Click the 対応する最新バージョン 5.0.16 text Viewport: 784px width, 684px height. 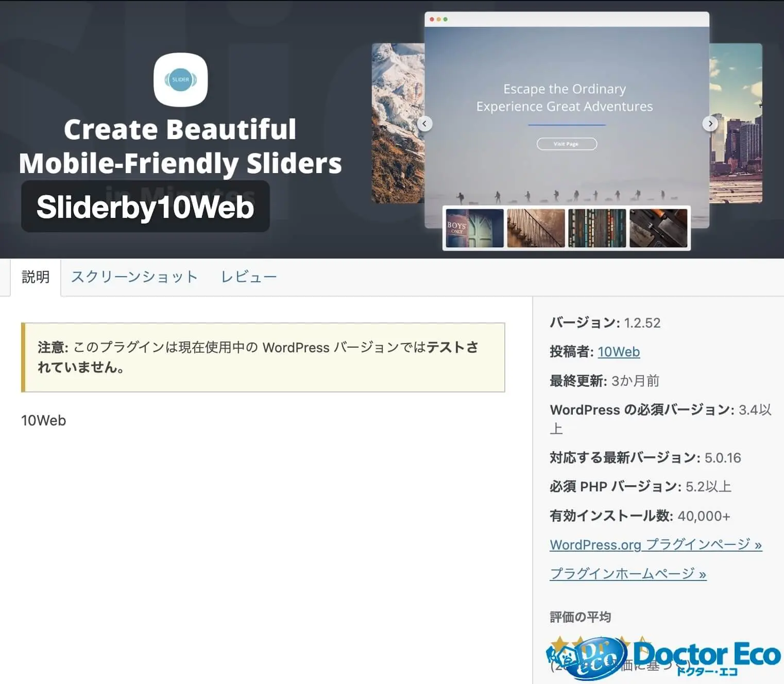point(645,458)
